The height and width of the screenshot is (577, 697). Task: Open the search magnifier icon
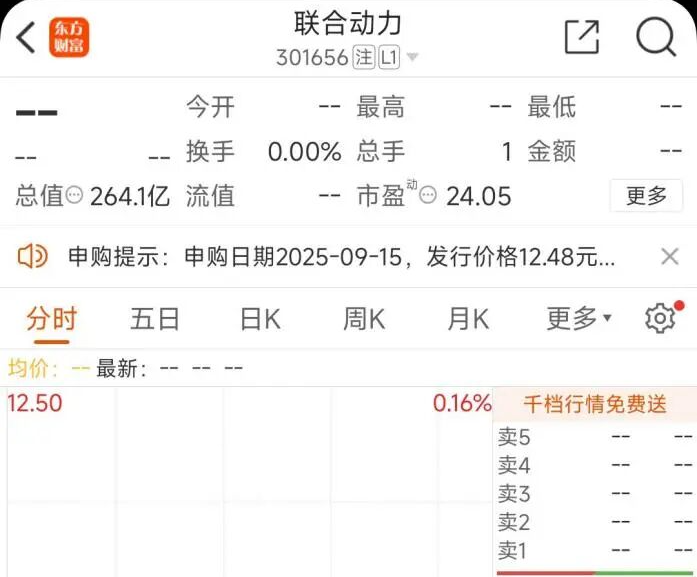click(x=656, y=37)
